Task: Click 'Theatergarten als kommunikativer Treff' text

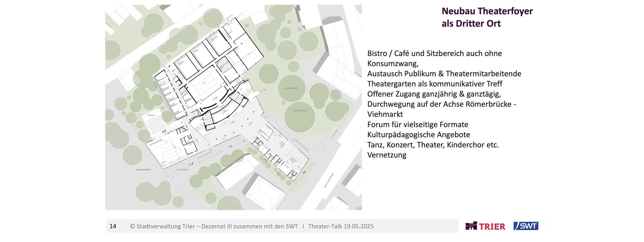Action: (435, 84)
